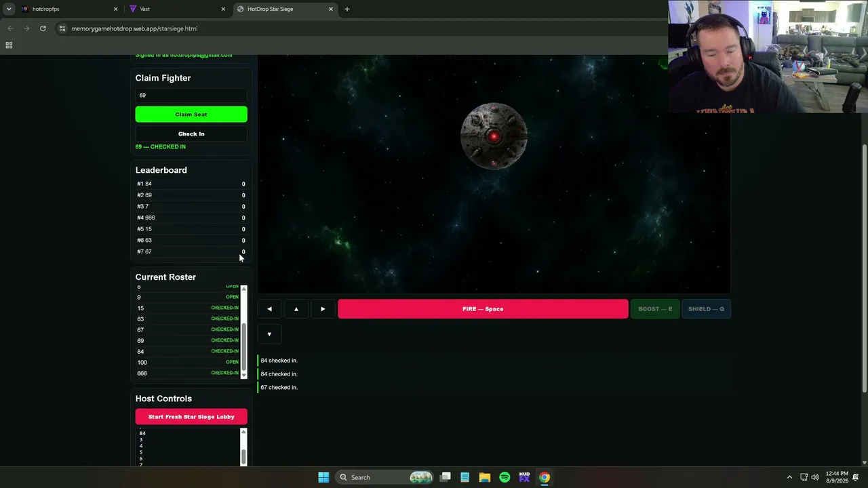Select leaderboard row '#1 84'
The height and width of the screenshot is (488, 868).
[x=191, y=184]
